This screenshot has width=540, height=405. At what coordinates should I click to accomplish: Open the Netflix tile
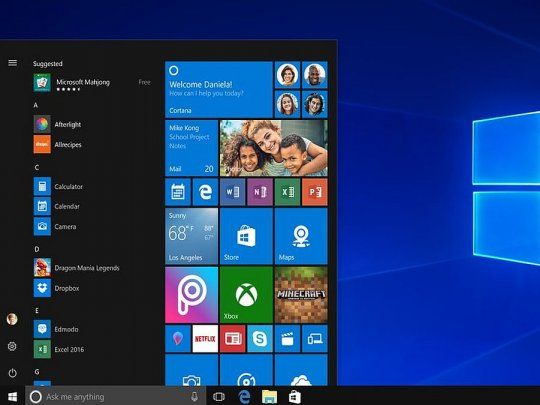(205, 339)
